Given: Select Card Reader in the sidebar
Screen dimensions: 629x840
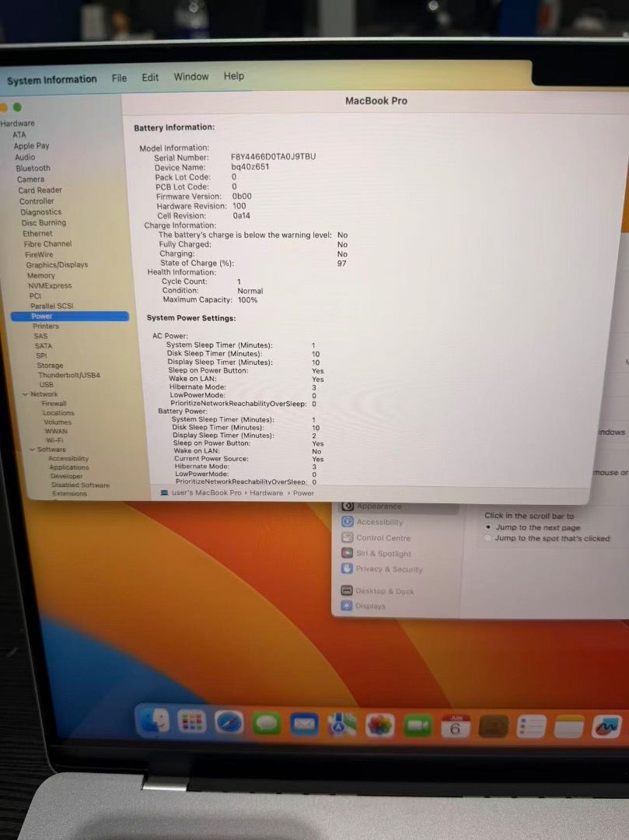Looking at the screenshot, I should coord(40,191).
